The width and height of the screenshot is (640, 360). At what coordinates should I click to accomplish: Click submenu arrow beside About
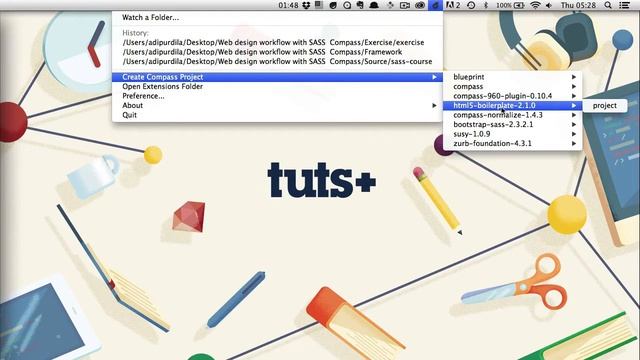(x=435, y=105)
